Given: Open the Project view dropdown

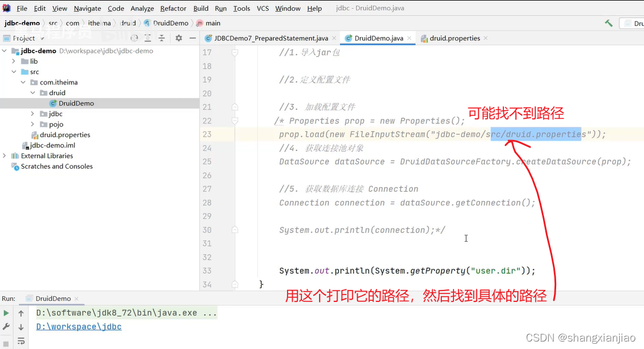Looking at the screenshot, I should [x=42, y=38].
